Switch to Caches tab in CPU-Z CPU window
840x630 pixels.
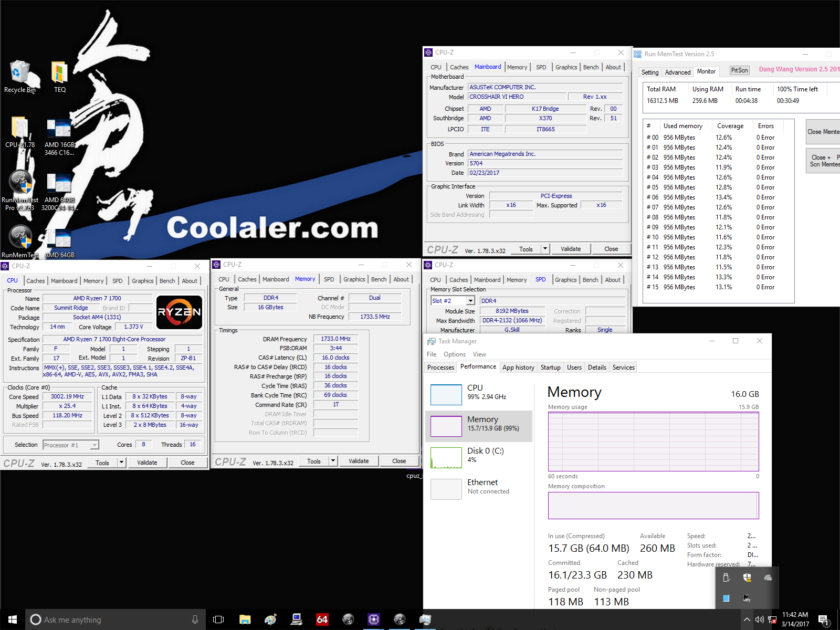tap(36, 281)
